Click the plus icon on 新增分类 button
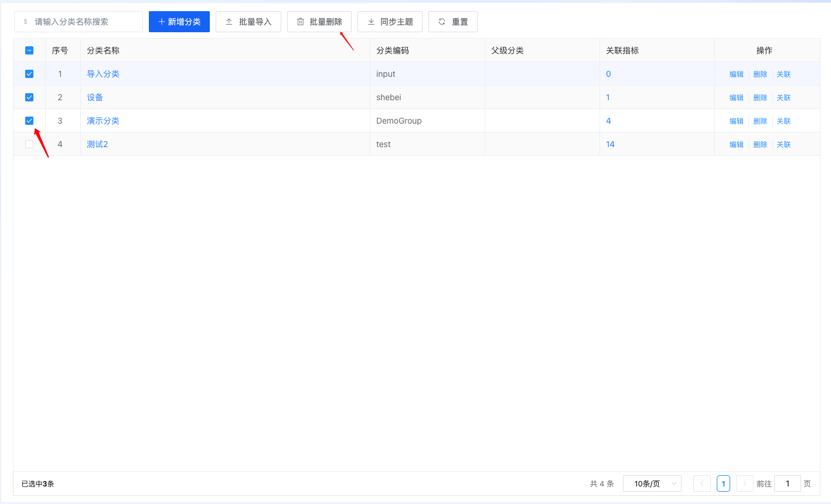 click(x=162, y=22)
